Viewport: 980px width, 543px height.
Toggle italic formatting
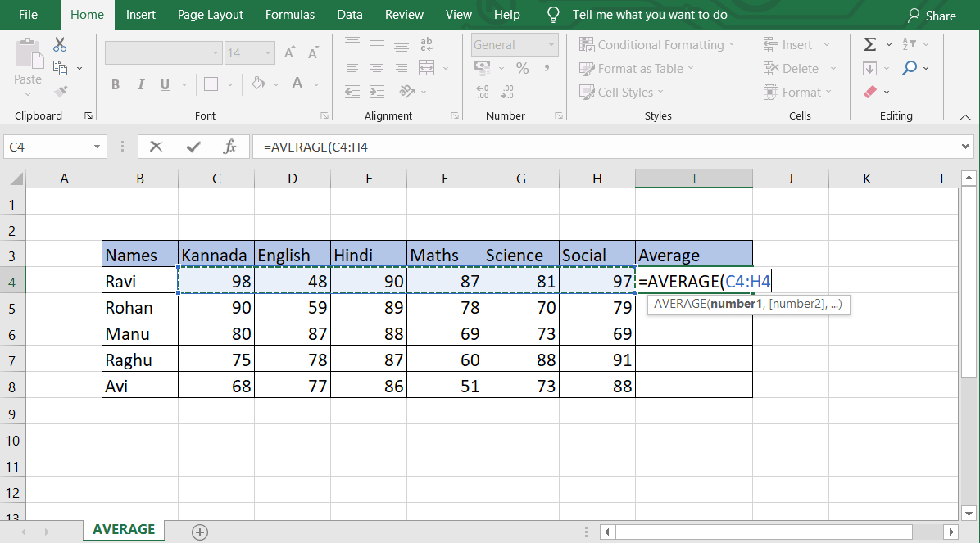point(140,84)
